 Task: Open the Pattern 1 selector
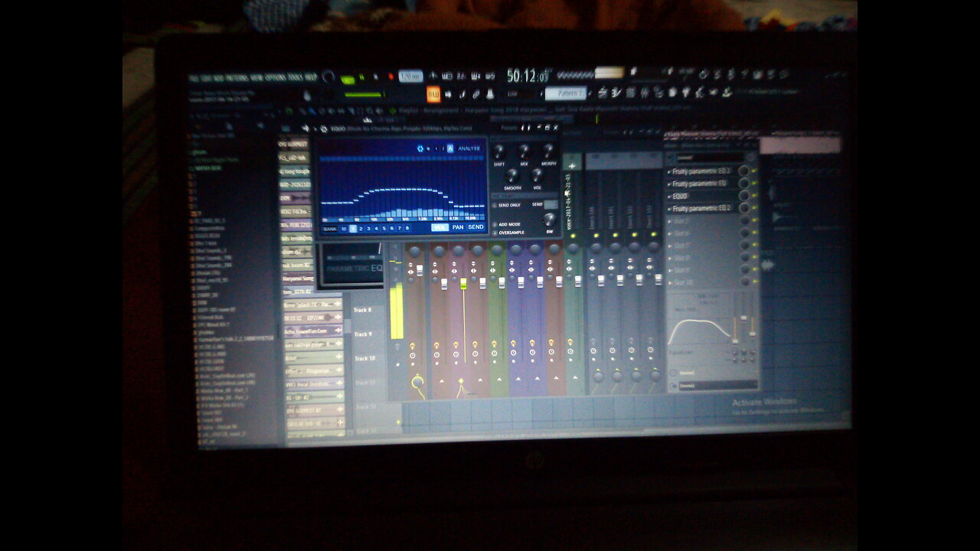coord(566,93)
